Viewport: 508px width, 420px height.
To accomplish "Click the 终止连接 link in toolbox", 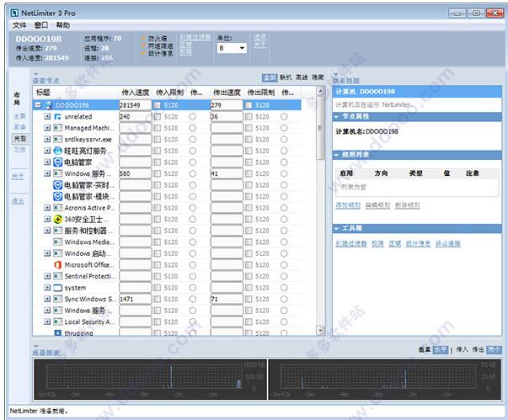I will [446, 242].
